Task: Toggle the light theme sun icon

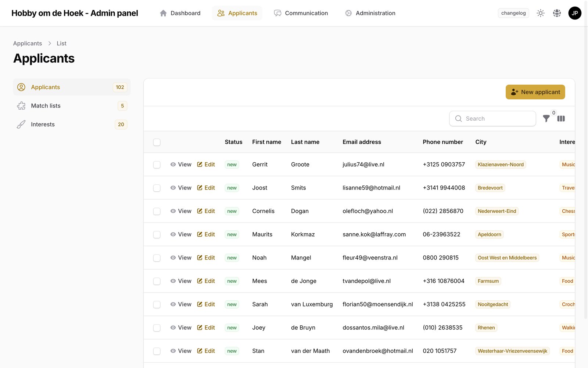Action: [x=540, y=13]
